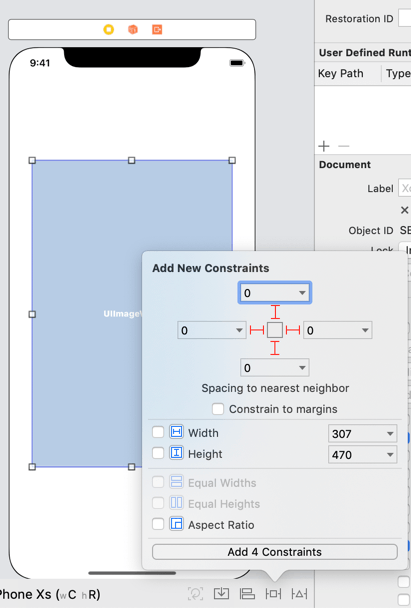Click the Add 4 Constraints button
This screenshot has width=411, height=608.
pos(275,552)
